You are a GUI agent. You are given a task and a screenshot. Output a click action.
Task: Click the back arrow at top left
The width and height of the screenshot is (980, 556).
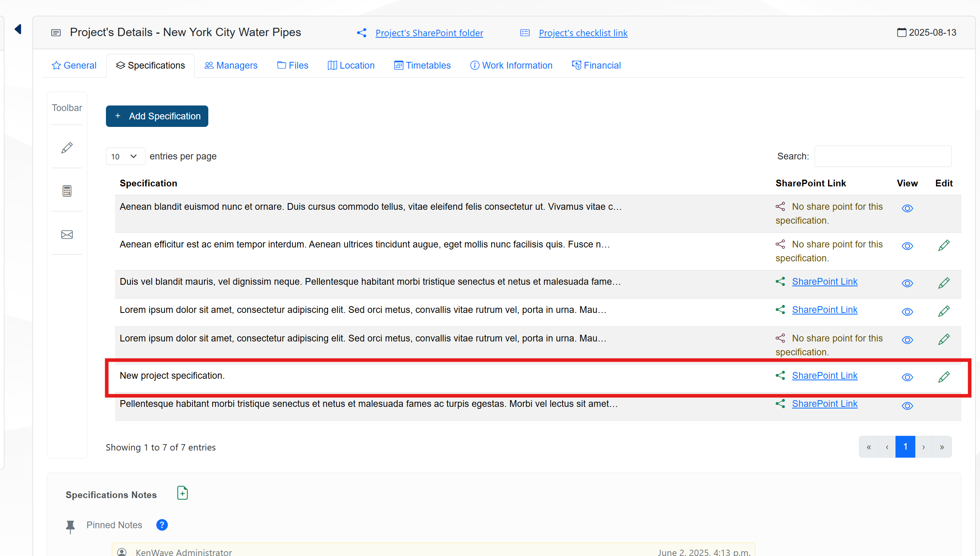[x=18, y=29]
